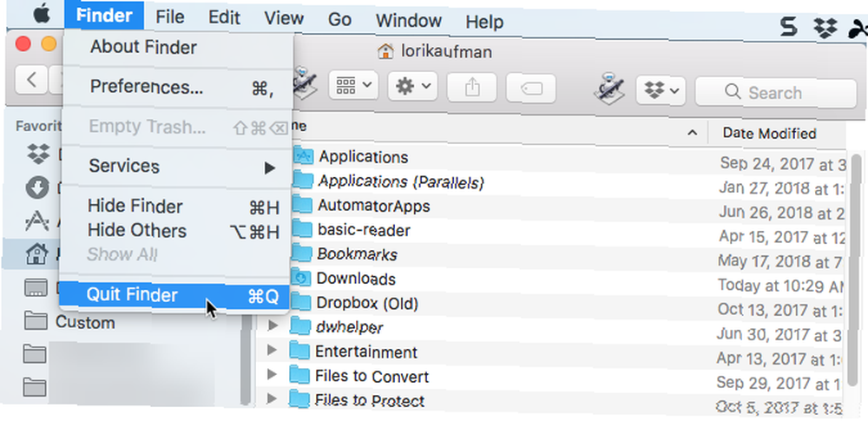Open the Window menu
The width and height of the screenshot is (868, 421).
(409, 21)
